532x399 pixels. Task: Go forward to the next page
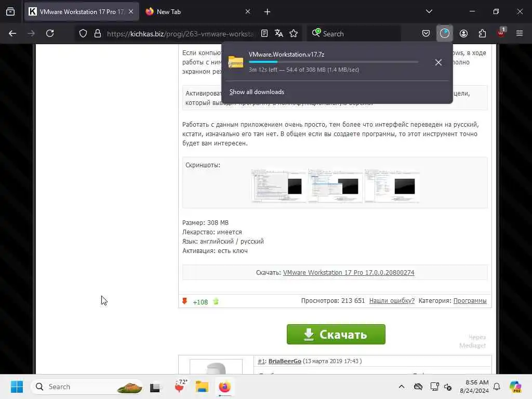pyautogui.click(x=31, y=33)
